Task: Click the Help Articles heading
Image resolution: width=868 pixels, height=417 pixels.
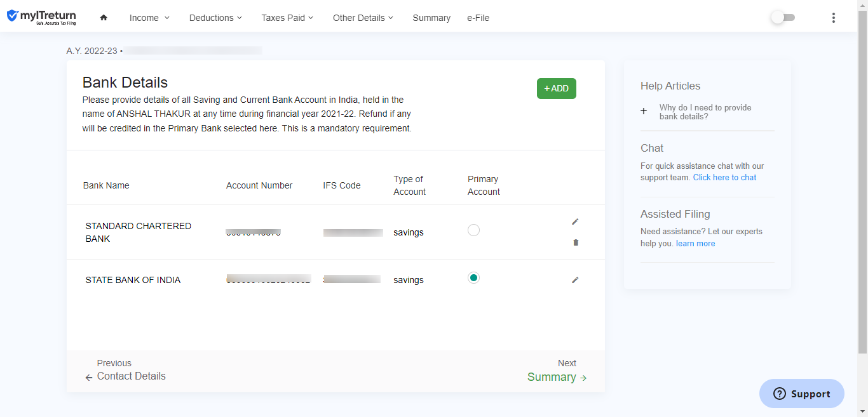Action: 670,86
